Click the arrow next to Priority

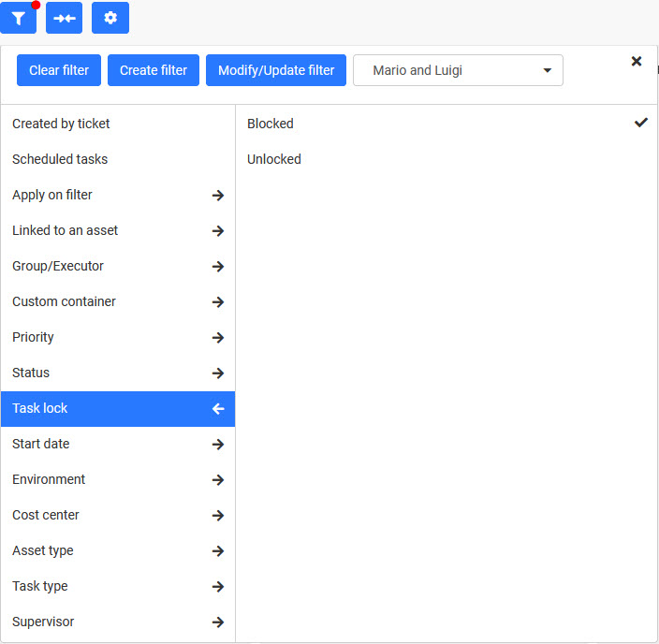point(218,338)
